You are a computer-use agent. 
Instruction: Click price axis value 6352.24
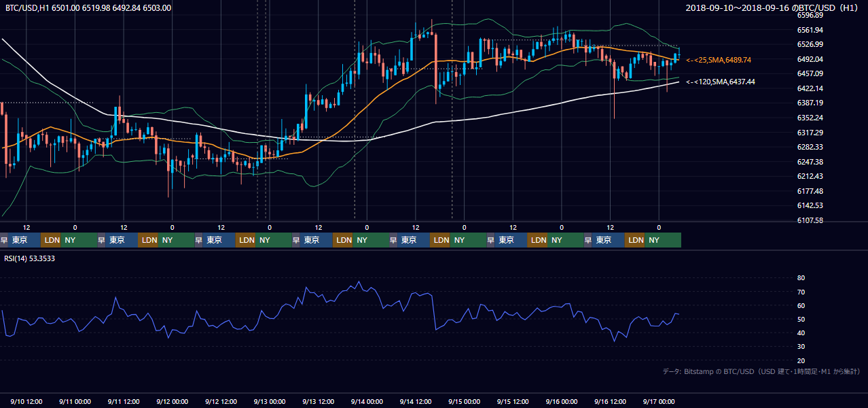(x=810, y=118)
